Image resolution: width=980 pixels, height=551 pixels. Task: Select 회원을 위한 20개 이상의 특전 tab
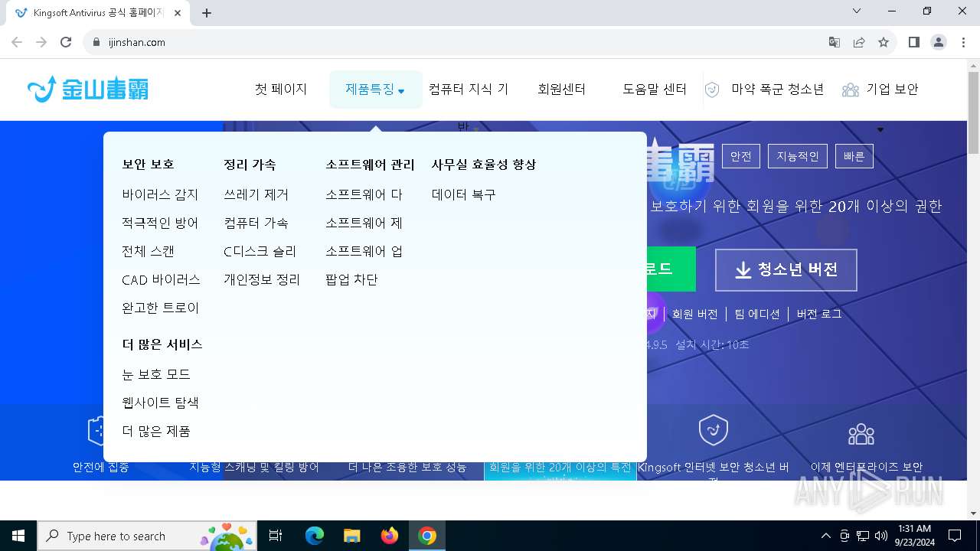[560, 467]
